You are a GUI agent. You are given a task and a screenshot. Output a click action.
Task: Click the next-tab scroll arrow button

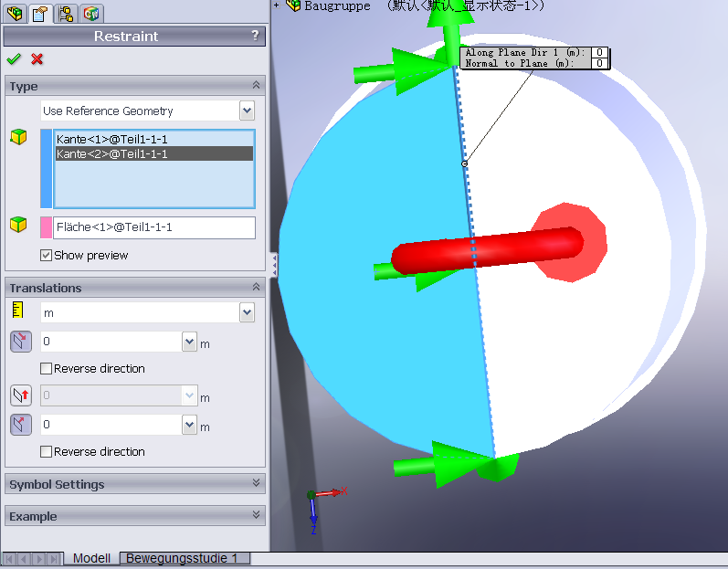(x=39, y=559)
